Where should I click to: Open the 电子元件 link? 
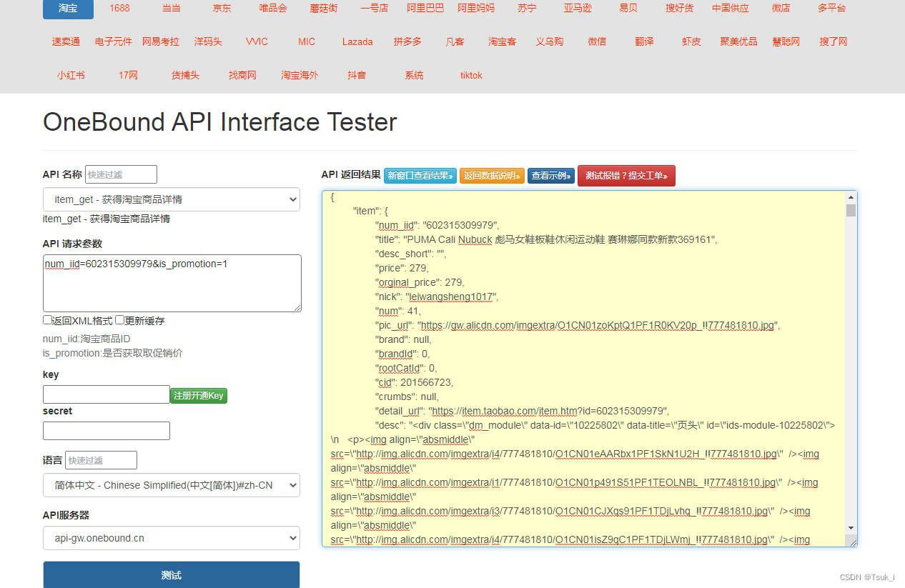(x=113, y=41)
